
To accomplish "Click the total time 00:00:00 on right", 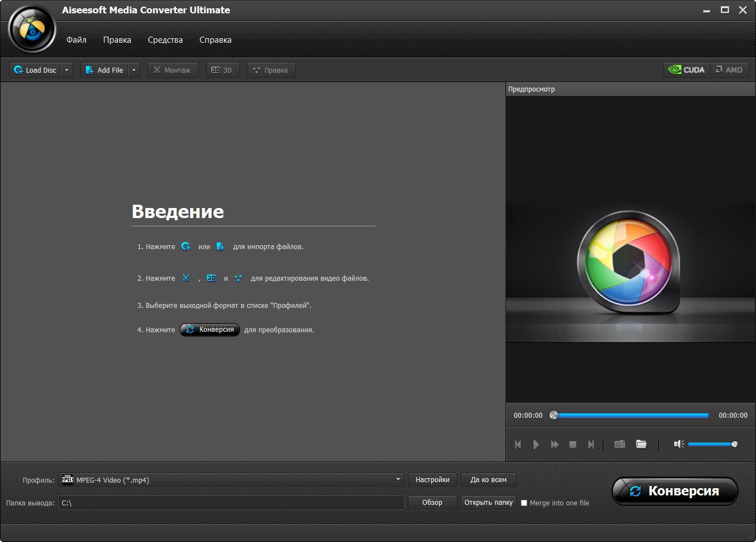I will click(x=733, y=415).
